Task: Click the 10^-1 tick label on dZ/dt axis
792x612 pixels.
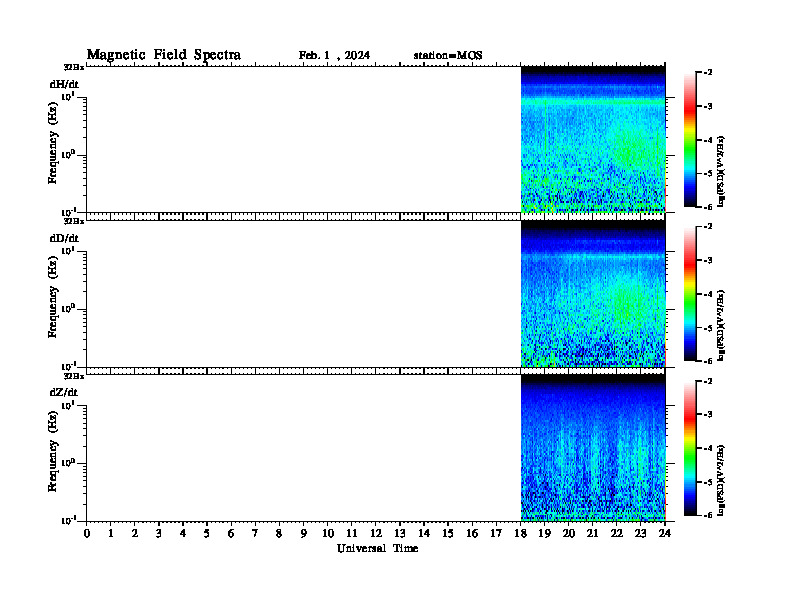Action: coord(68,520)
